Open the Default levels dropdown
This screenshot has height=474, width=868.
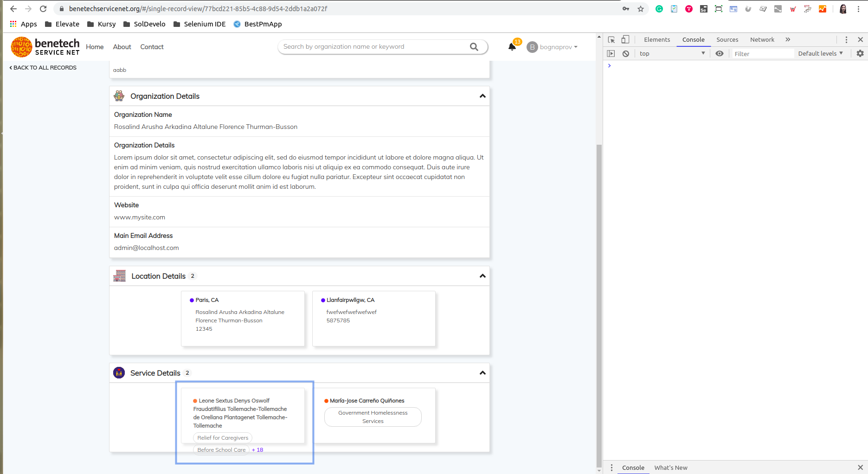pos(820,53)
